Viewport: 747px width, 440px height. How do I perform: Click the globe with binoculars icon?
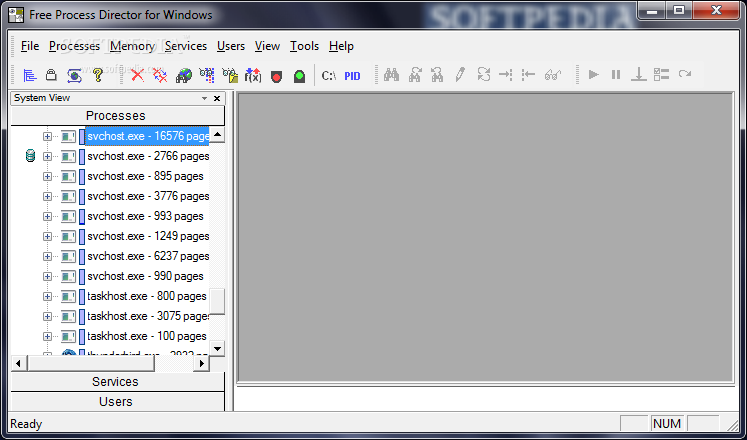[x=183, y=75]
